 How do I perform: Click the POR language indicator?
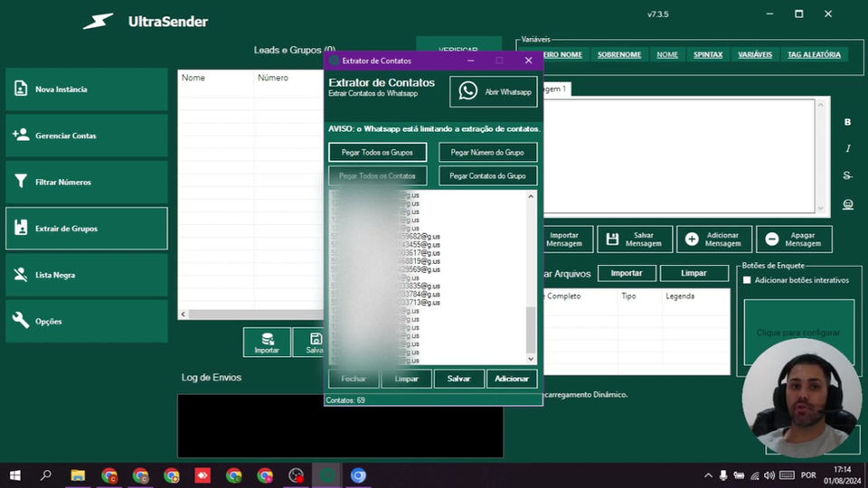808,475
